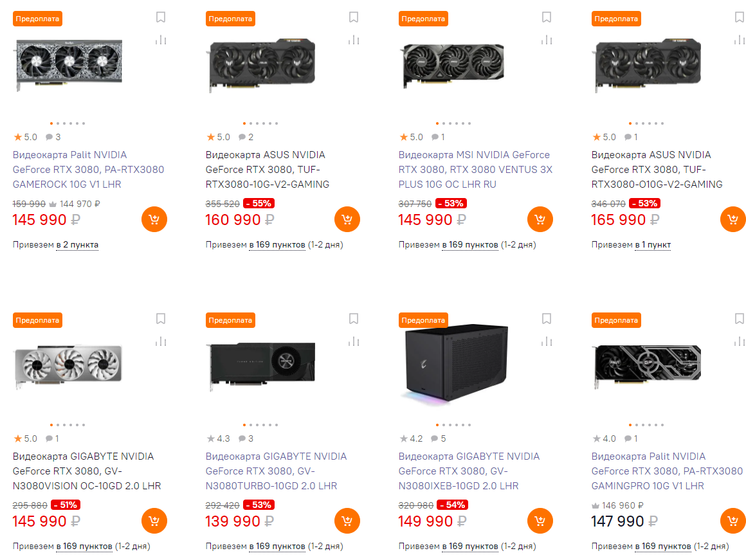Bookmark the ASUS TUF-RTX3080-10G-V2 card

(354, 17)
